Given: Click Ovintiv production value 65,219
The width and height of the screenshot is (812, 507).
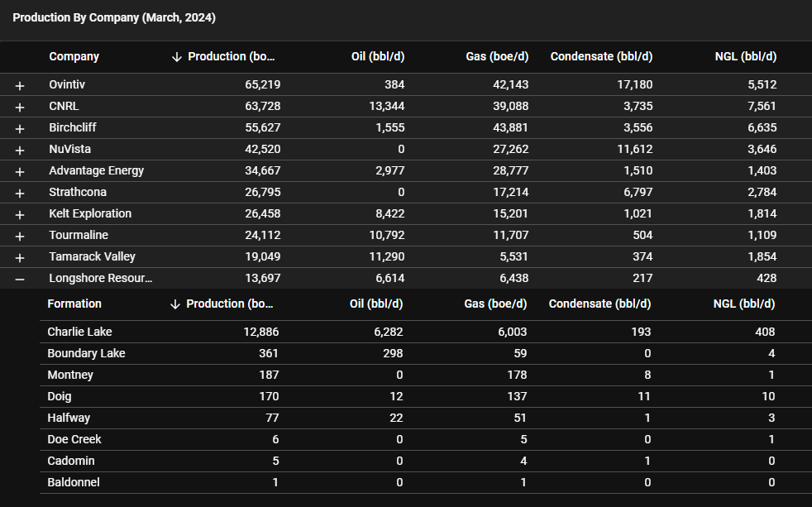Looking at the screenshot, I should pos(263,84).
